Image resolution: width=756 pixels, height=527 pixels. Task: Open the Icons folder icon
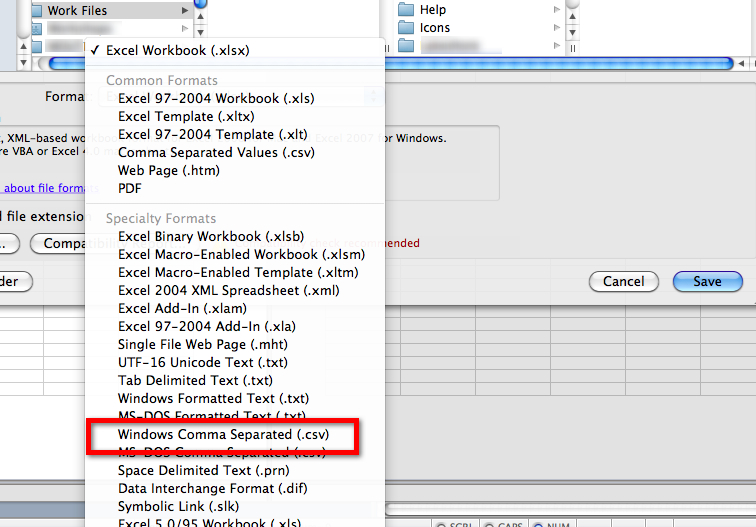coord(406,27)
